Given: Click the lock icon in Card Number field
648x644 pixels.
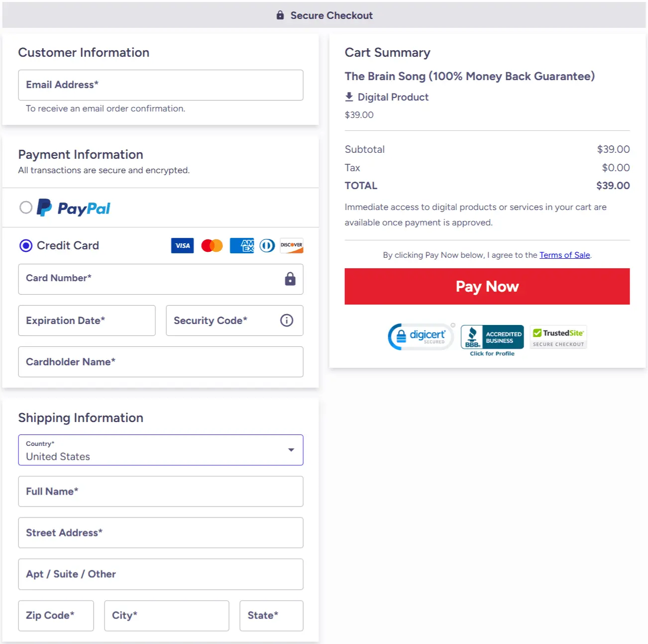Looking at the screenshot, I should [290, 279].
